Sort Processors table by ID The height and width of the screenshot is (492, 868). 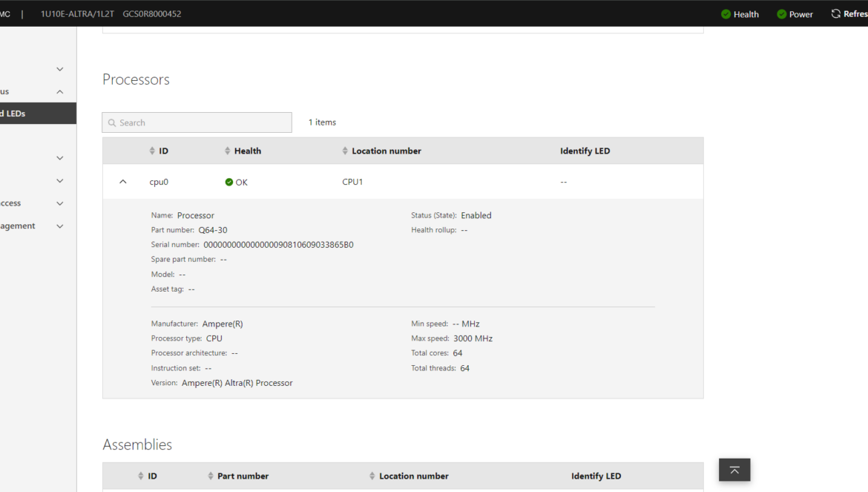tap(159, 151)
